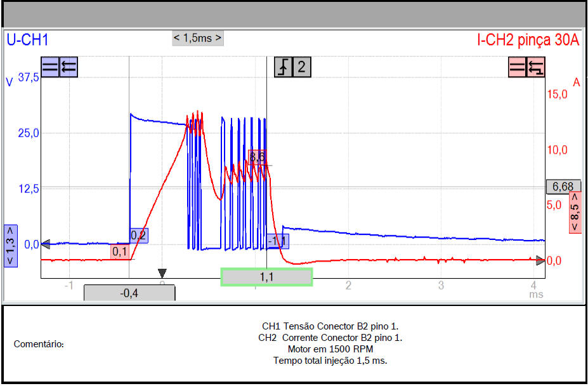
Task: Select the U-CH1 channel label
Action: tap(27, 41)
